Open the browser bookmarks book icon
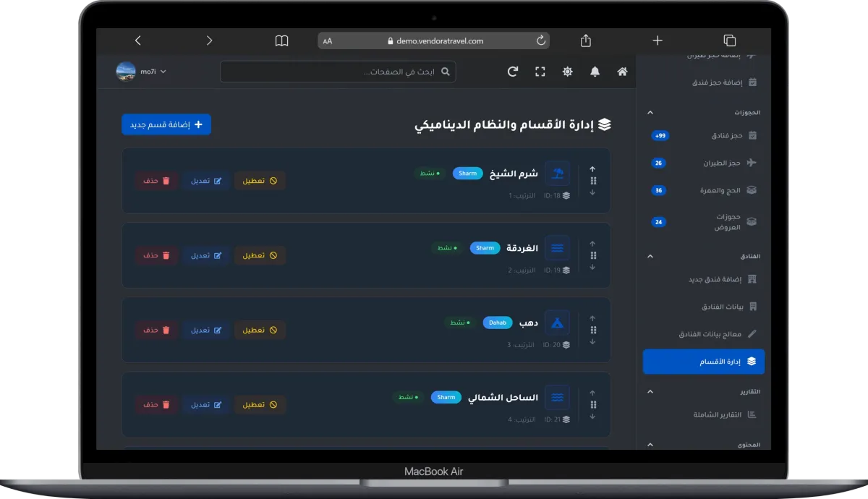Image resolution: width=868 pixels, height=499 pixels. point(281,40)
